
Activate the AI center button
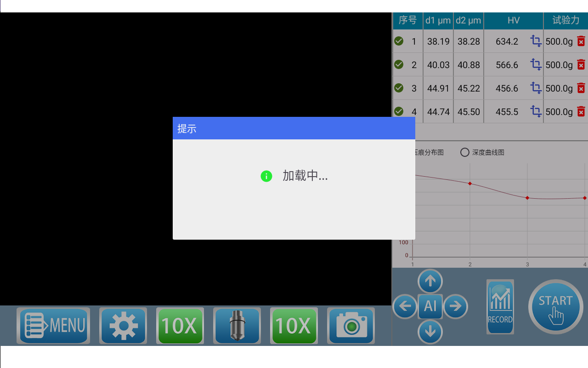[430, 306]
